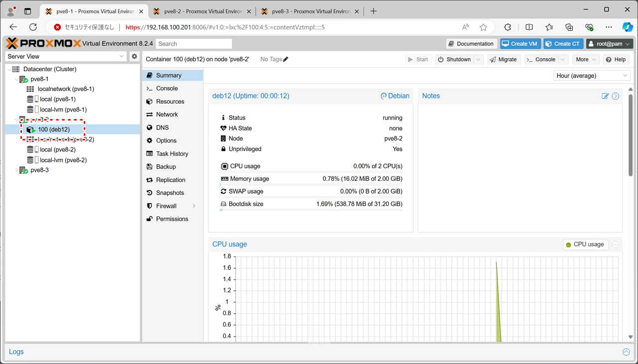
Task: Expand the pve8-3 node tree
Action: point(16,170)
